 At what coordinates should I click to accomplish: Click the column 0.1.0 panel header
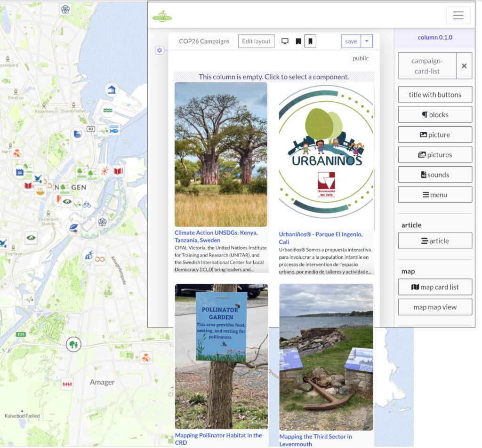pos(434,38)
